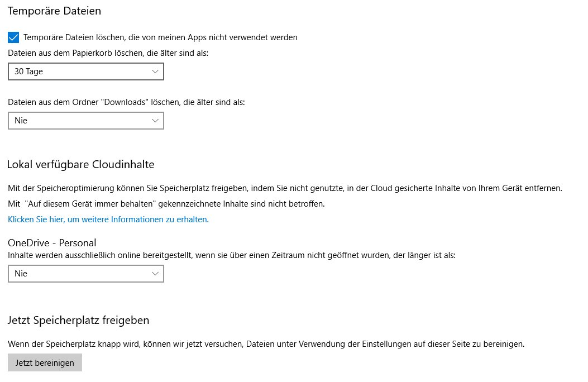The width and height of the screenshot is (588, 382).
Task: Click the "Temporäre Dateien löschen" checkbox label text
Action: [160, 37]
